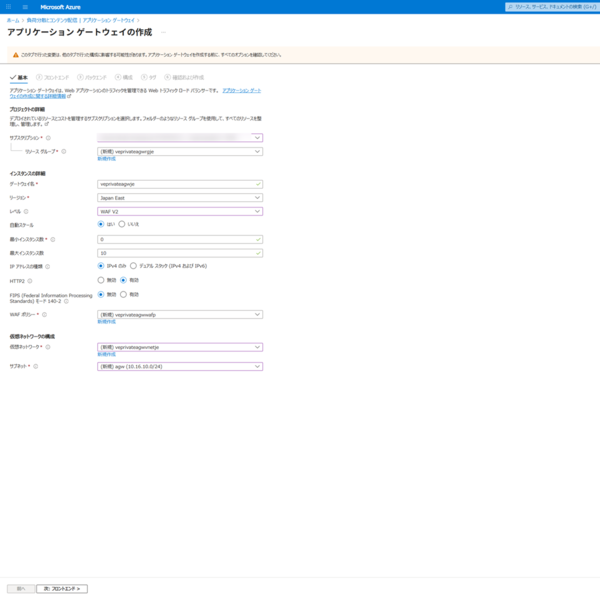Screen dimensions: 600x600
Task: Set HTTP2 to 有効
Action: (123, 280)
